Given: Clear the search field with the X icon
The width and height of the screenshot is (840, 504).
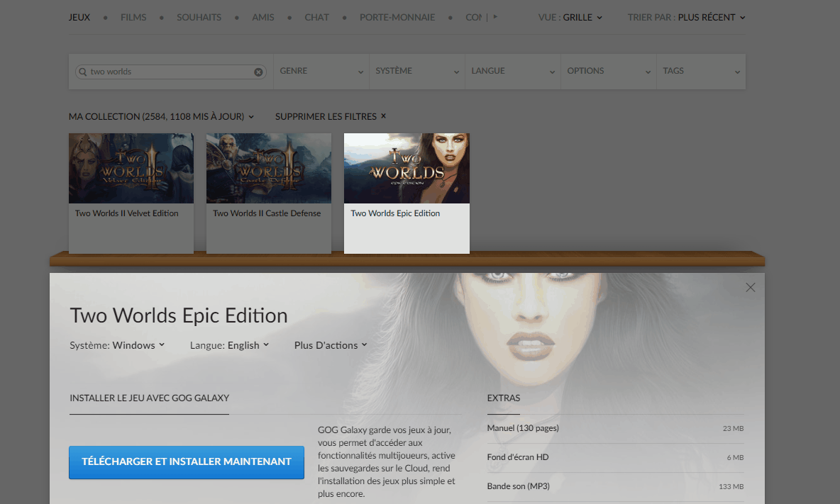Looking at the screenshot, I should (258, 72).
